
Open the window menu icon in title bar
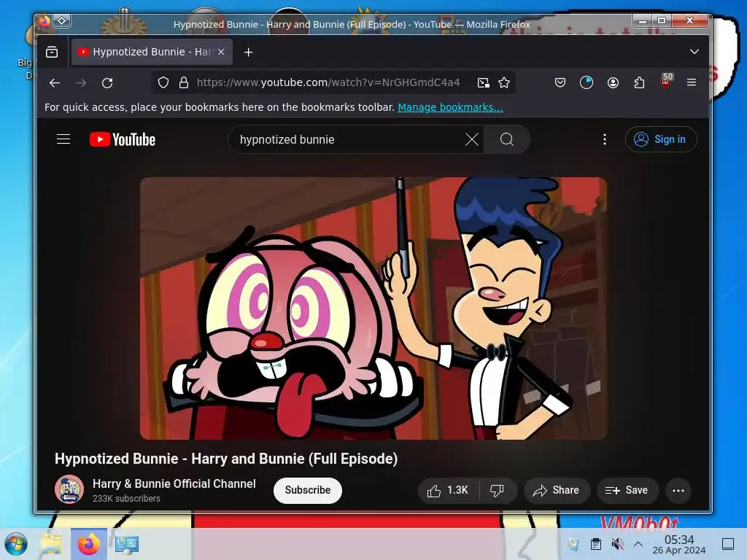pos(44,21)
